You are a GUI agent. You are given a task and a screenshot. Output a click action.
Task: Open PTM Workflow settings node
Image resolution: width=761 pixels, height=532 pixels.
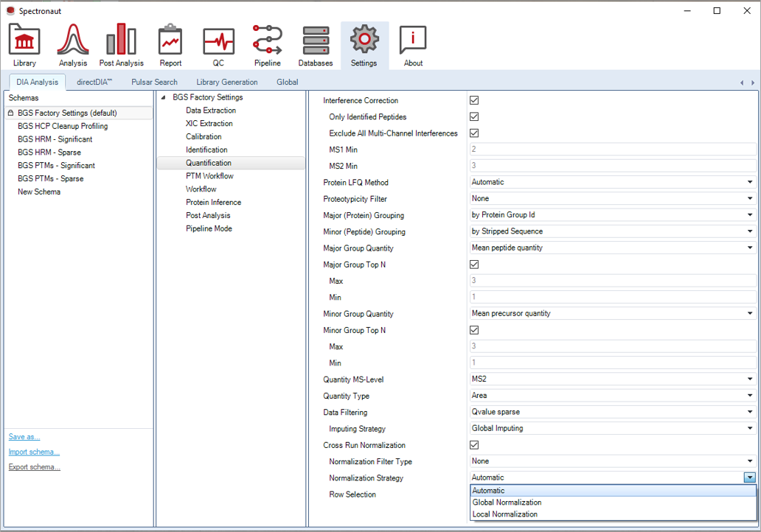pyautogui.click(x=209, y=176)
